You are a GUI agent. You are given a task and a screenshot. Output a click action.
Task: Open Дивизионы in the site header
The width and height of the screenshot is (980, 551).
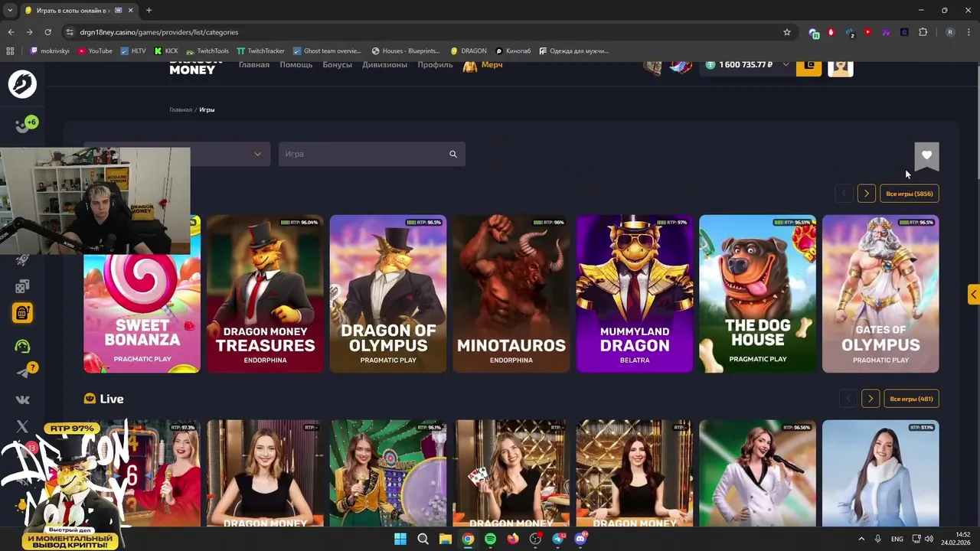[x=384, y=65]
